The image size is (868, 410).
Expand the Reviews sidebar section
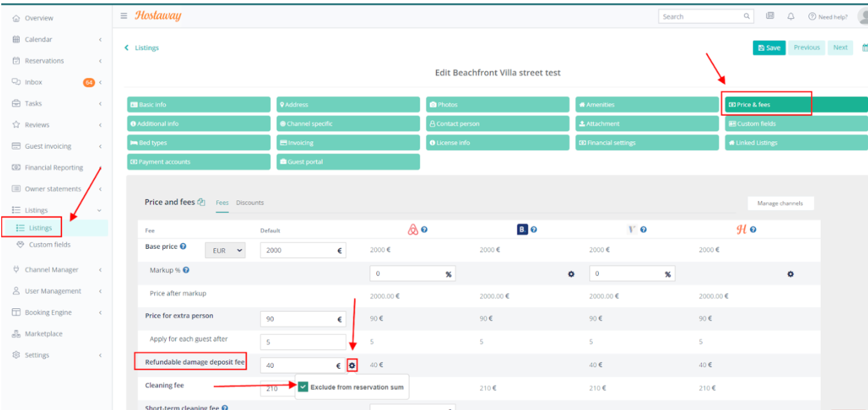[100, 125]
